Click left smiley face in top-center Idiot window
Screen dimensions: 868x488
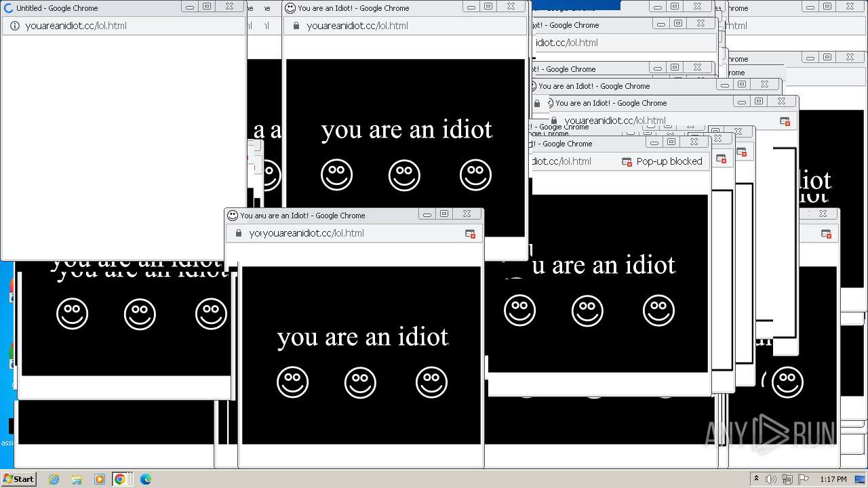pos(337,176)
